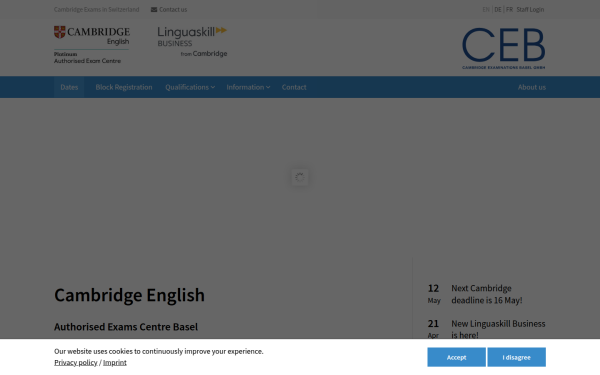Open the Linguaskill Business logo
Image resolution: width=600 pixels, height=375 pixels.
[x=192, y=42]
